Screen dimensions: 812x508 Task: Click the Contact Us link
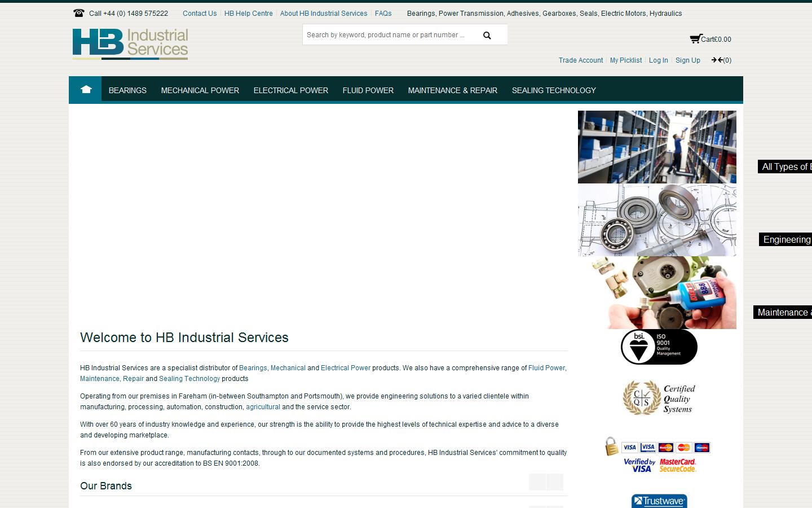(200, 13)
